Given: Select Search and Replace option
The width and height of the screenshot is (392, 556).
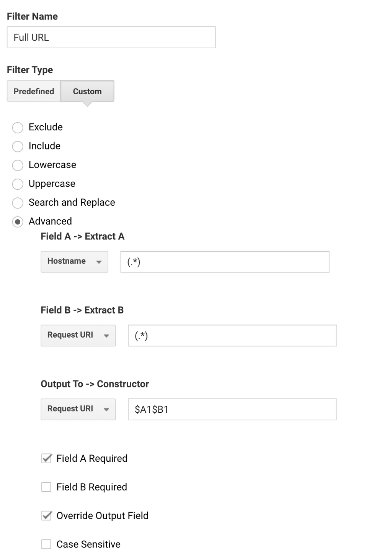Looking at the screenshot, I should (x=18, y=203).
